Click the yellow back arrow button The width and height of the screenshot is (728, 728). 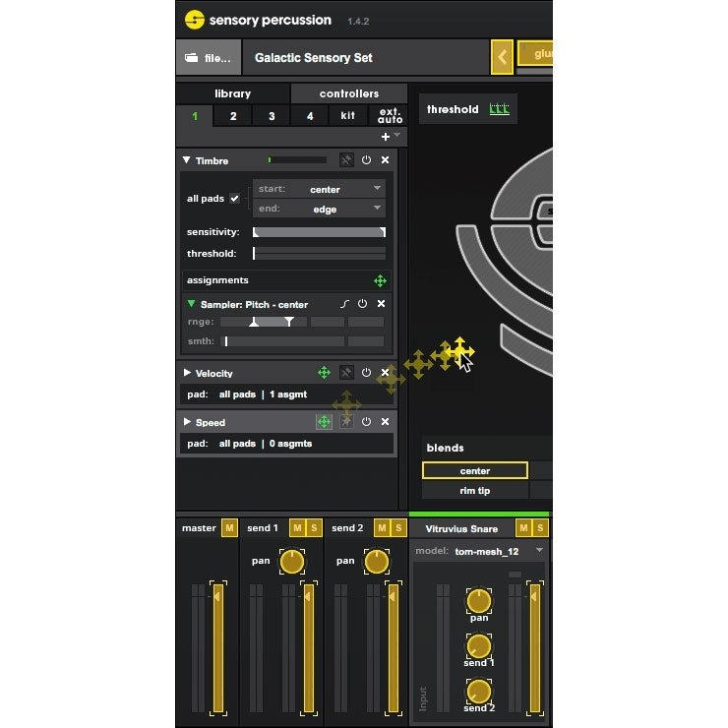coord(502,57)
